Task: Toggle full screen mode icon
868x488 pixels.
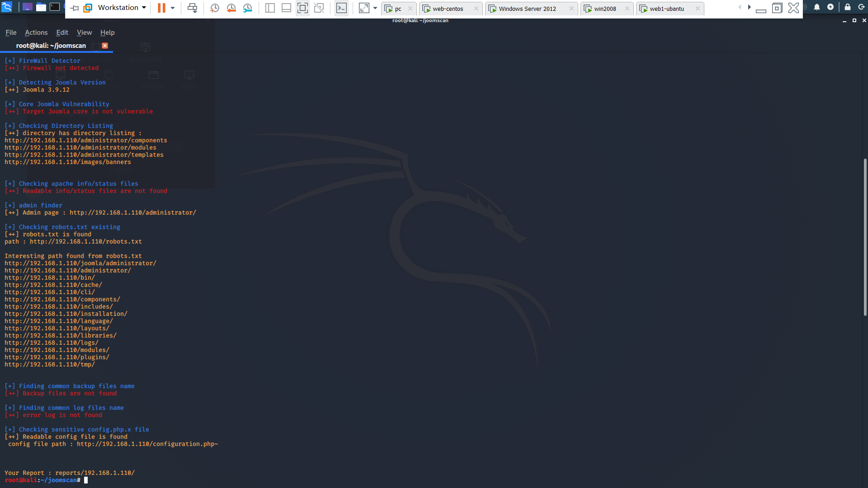Action: [x=302, y=8]
